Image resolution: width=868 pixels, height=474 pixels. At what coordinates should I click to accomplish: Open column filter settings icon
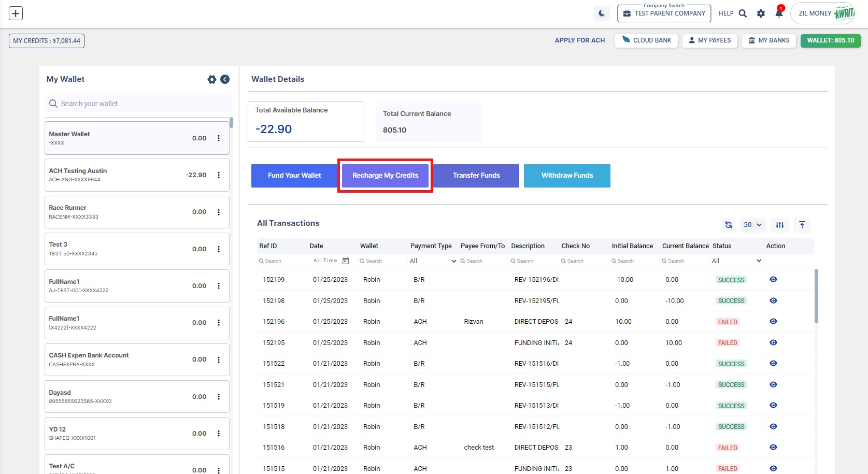(x=780, y=225)
